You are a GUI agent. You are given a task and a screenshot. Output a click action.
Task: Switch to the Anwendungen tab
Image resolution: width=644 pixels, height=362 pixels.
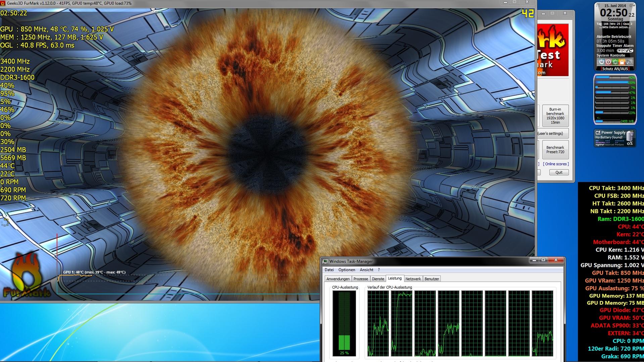coord(338,279)
